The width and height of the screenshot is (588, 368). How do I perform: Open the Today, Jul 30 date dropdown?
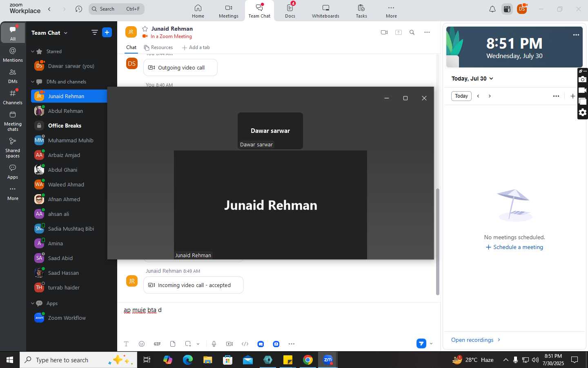(x=472, y=79)
